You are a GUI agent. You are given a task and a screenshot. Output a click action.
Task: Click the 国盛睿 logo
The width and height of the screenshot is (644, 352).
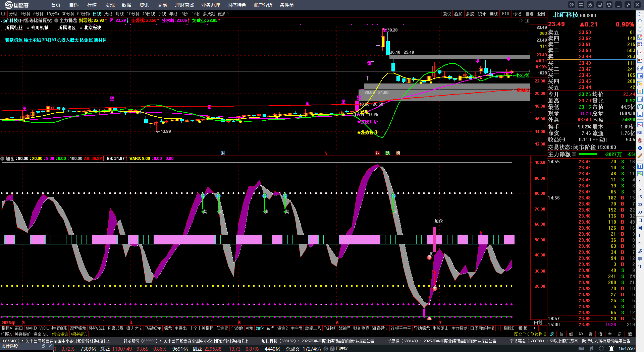coord(16,5)
